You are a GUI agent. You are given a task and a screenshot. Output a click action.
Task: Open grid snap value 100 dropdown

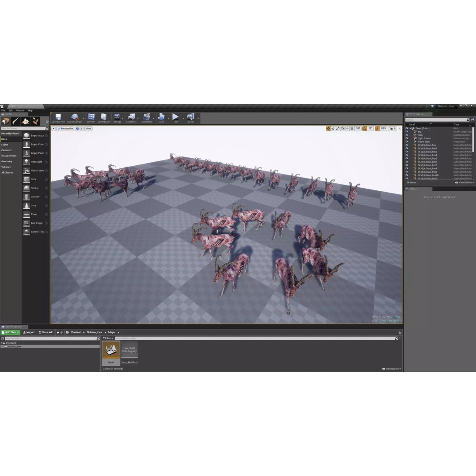358,129
